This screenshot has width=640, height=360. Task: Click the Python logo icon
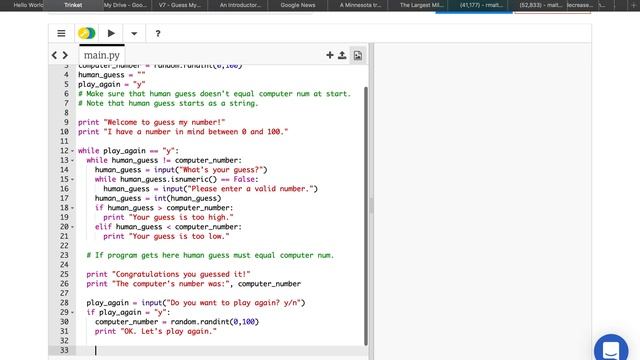(87, 33)
